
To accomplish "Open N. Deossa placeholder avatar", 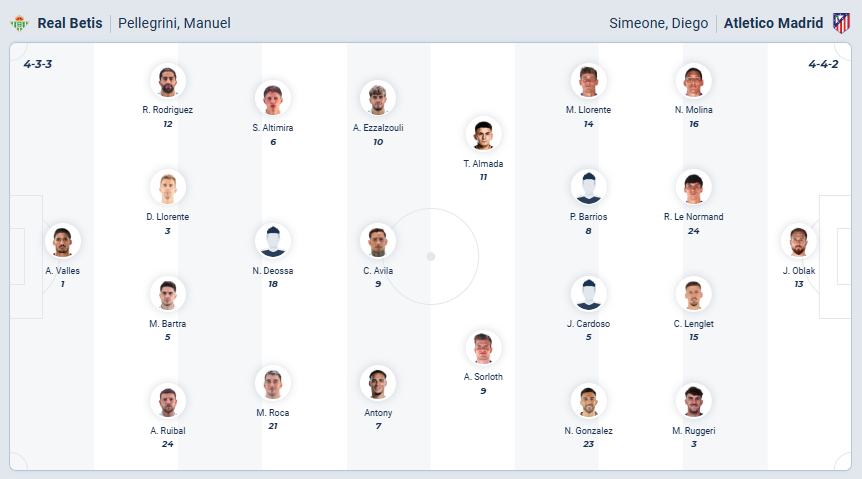I will 273,241.
